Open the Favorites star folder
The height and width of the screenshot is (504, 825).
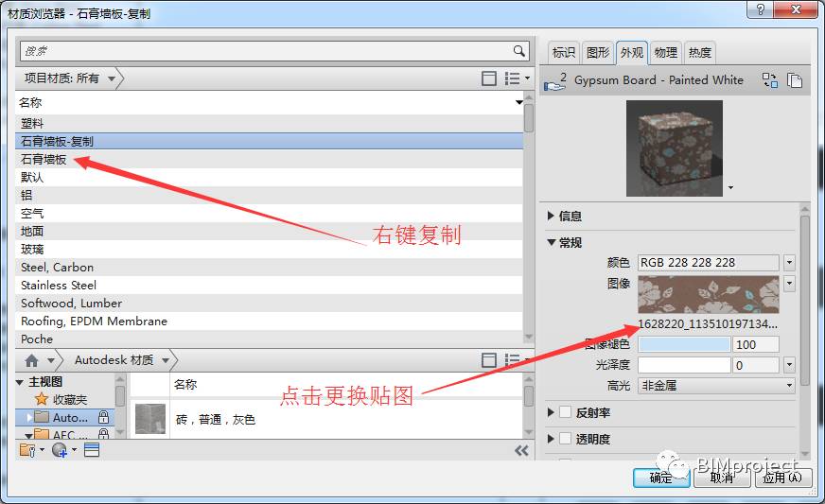tap(42, 399)
